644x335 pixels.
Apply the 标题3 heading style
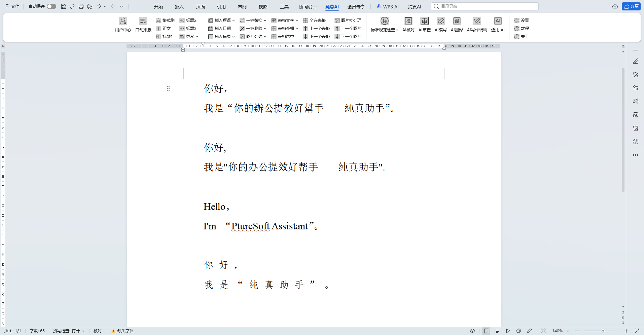pyautogui.click(x=188, y=29)
